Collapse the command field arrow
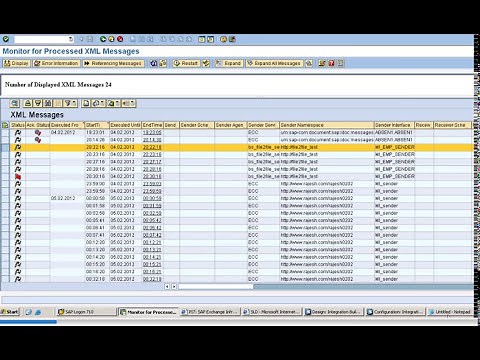This screenshot has width=480, height=360. [81, 39]
